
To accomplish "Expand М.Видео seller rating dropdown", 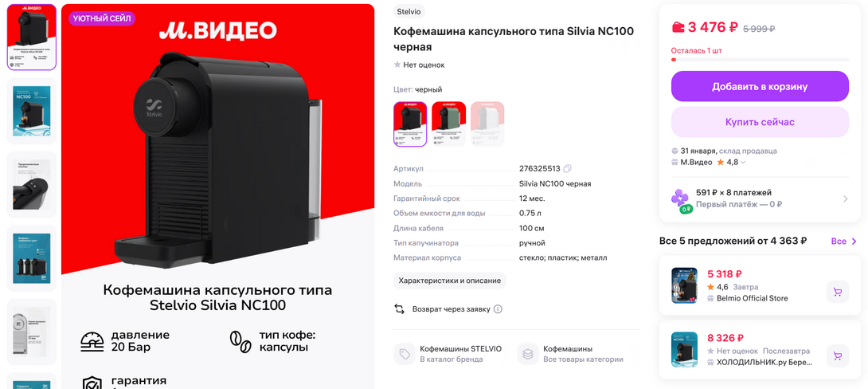I will 743,163.
